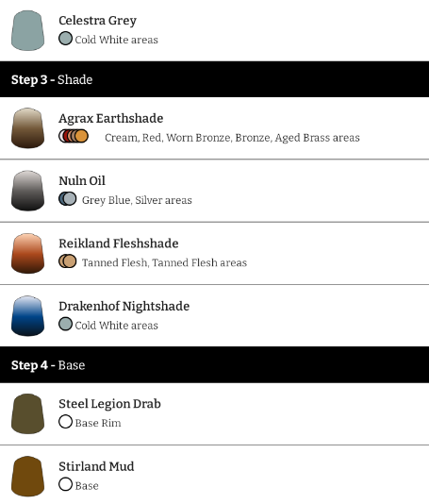Click the Steel Legion Drab paint pot

[27, 413]
